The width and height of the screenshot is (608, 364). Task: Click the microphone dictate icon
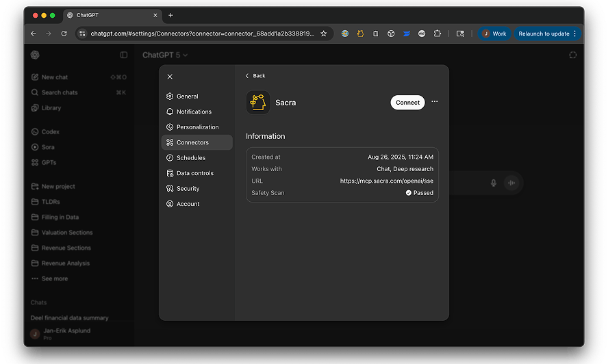click(x=493, y=183)
